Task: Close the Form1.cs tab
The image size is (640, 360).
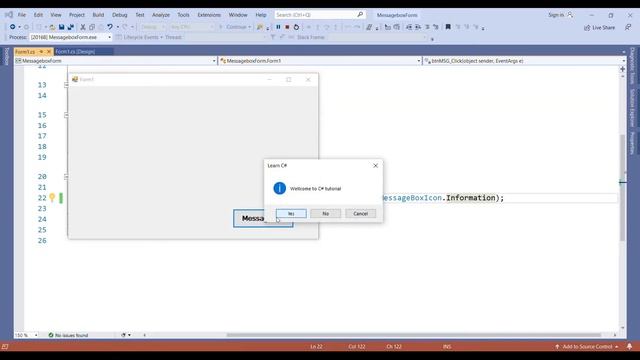Action: pyautogui.click(x=49, y=52)
